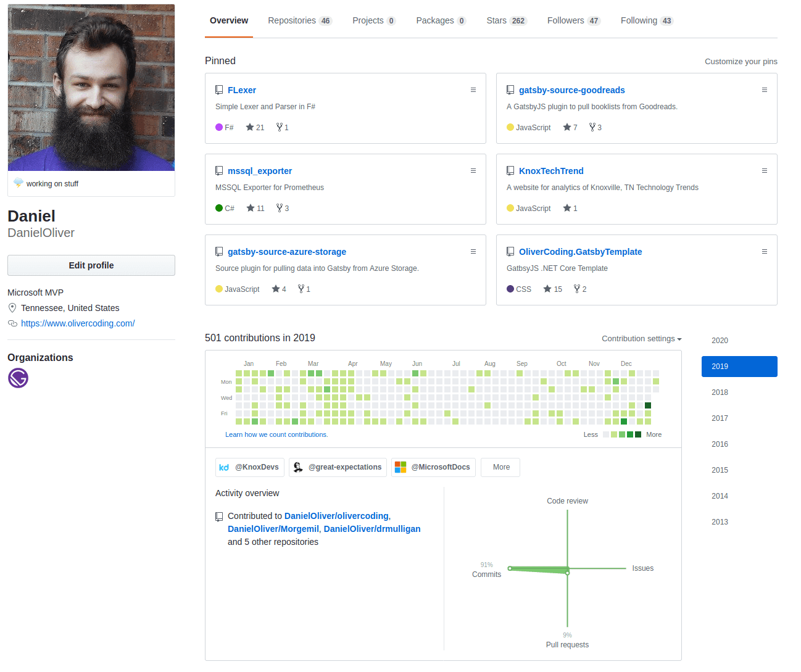Click the link icon beside the olivercoding URL
Image resolution: width=801 pixels, height=672 pixels.
click(x=12, y=323)
